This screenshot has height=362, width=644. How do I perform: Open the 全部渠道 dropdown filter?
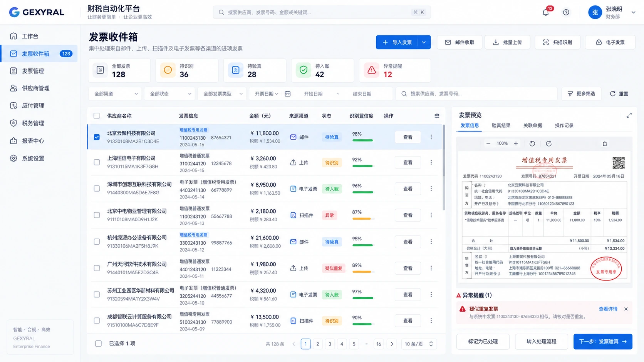coord(115,93)
